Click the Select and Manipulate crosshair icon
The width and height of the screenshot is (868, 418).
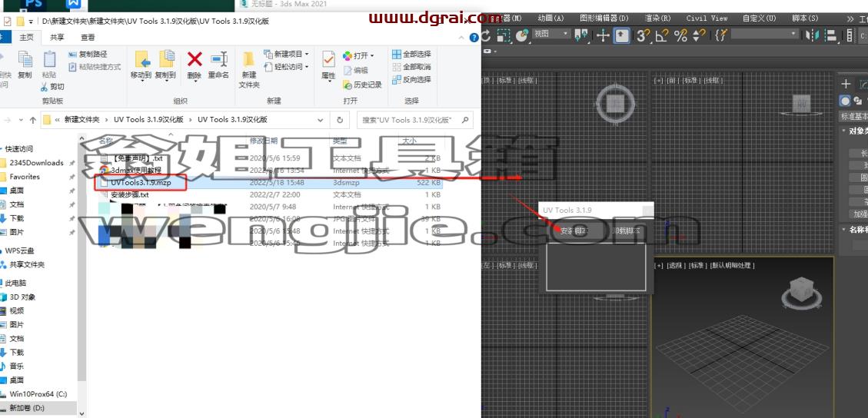pyautogui.click(x=602, y=36)
